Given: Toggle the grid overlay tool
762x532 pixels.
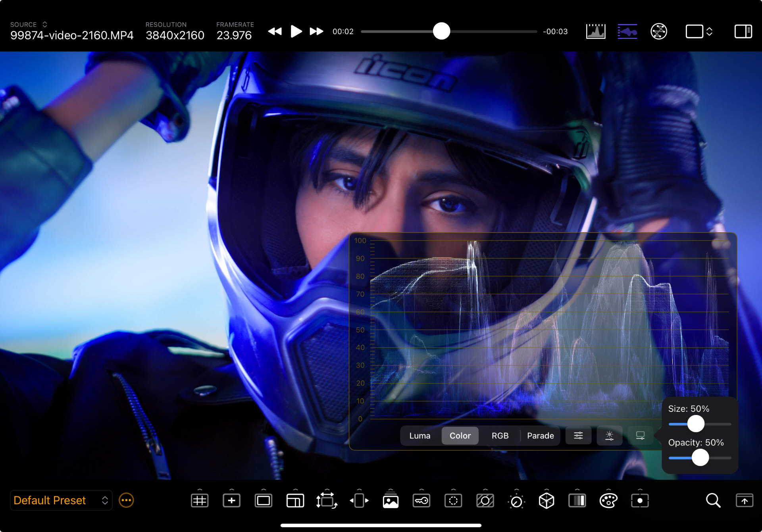Looking at the screenshot, I should pos(200,501).
